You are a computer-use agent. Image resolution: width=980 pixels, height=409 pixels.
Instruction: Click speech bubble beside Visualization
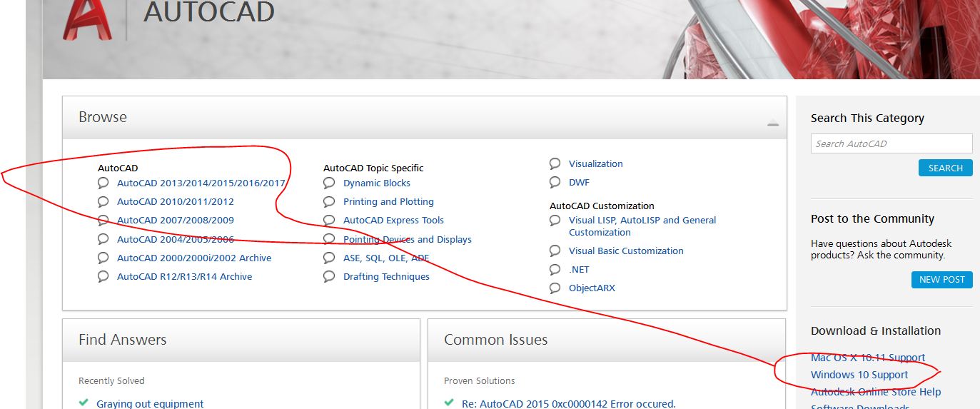pyautogui.click(x=555, y=164)
